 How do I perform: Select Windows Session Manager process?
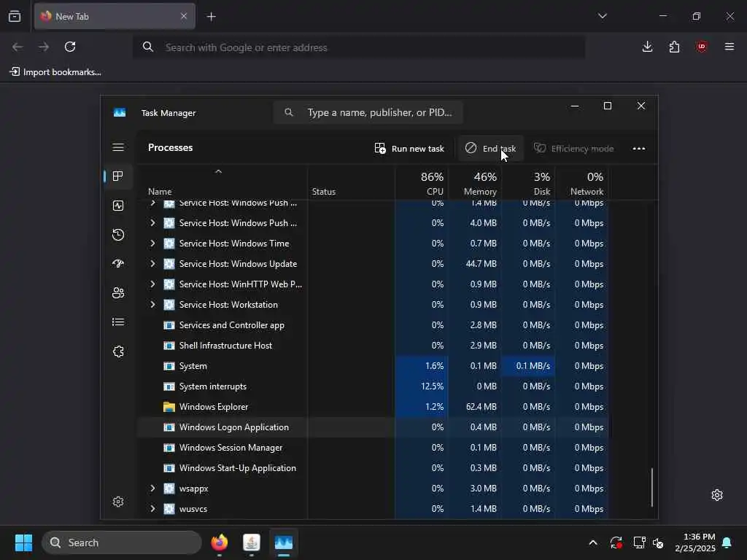pos(373,448)
